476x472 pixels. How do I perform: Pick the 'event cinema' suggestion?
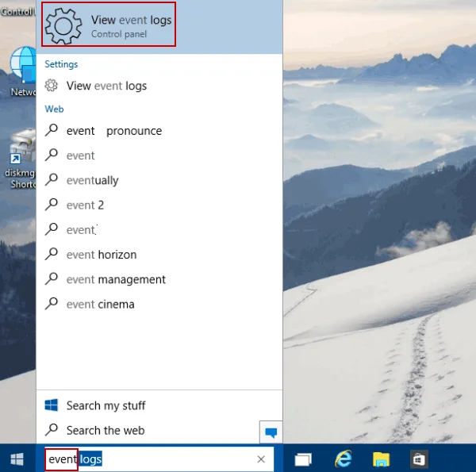tap(159, 304)
